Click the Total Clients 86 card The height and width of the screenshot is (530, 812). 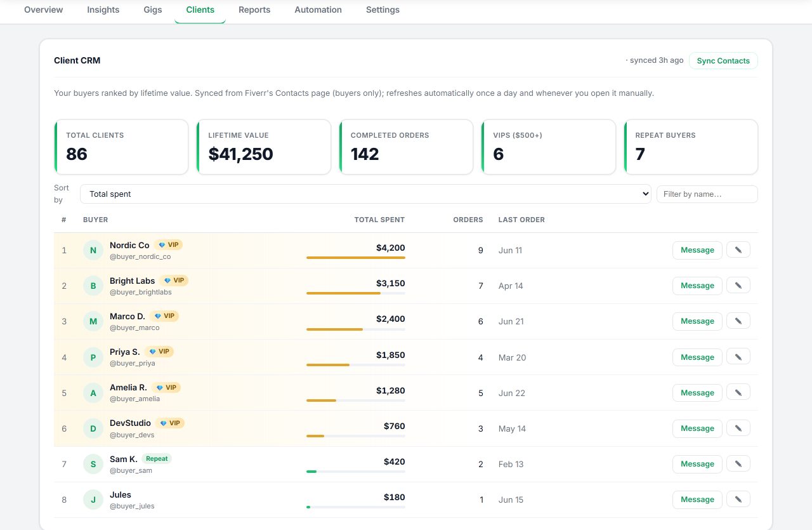[121, 147]
